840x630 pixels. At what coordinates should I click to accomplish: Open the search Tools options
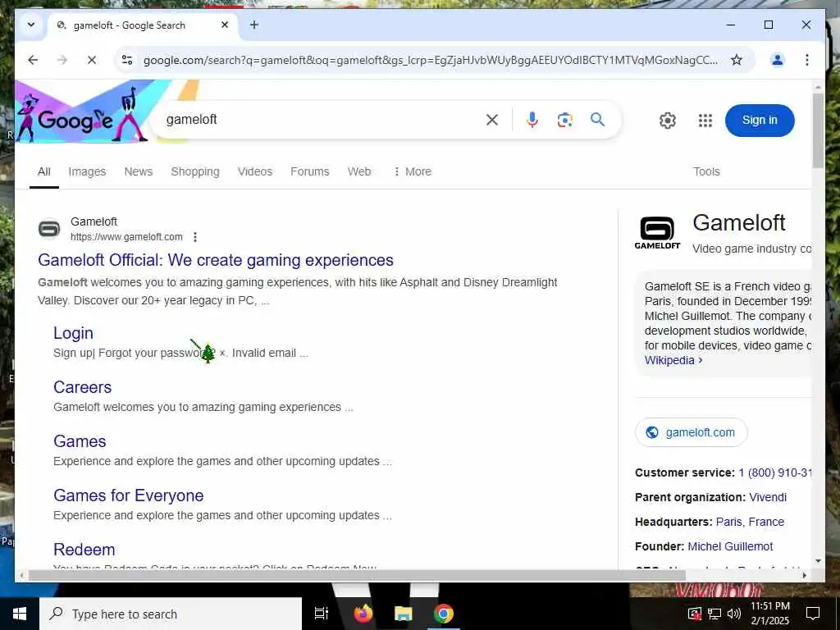(x=706, y=171)
